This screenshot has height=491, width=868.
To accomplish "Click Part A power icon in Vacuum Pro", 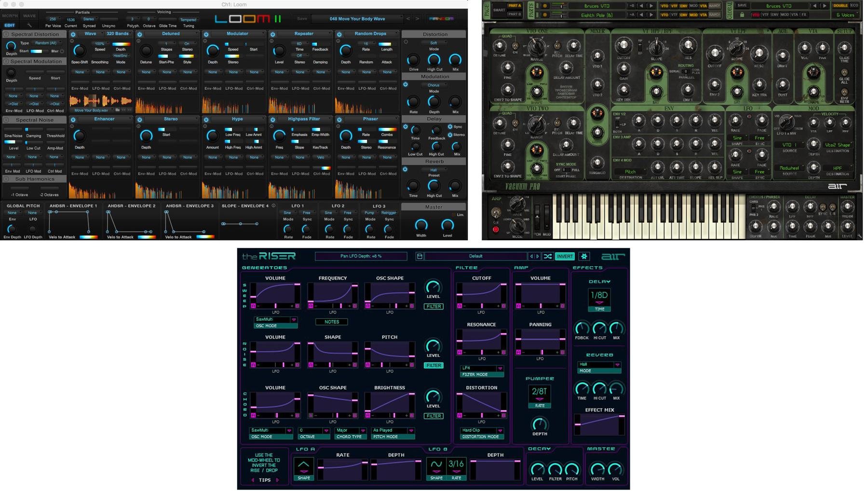I will tap(545, 6).
